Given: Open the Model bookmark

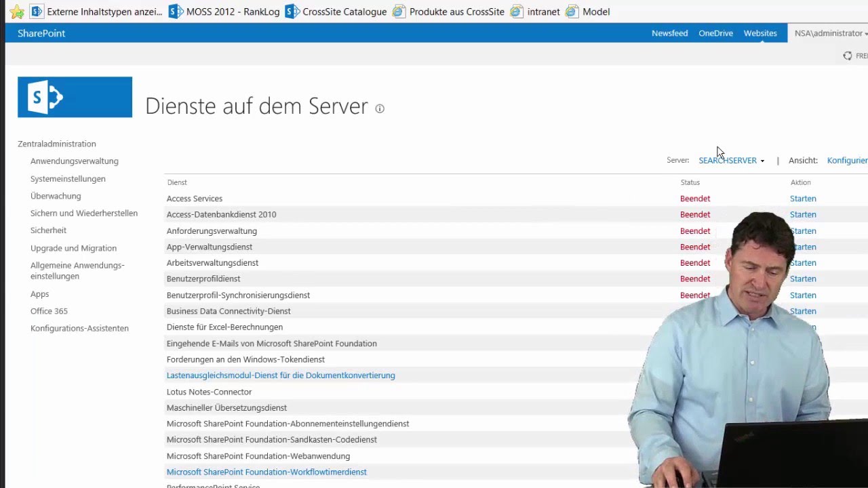Looking at the screenshot, I should click(x=588, y=12).
